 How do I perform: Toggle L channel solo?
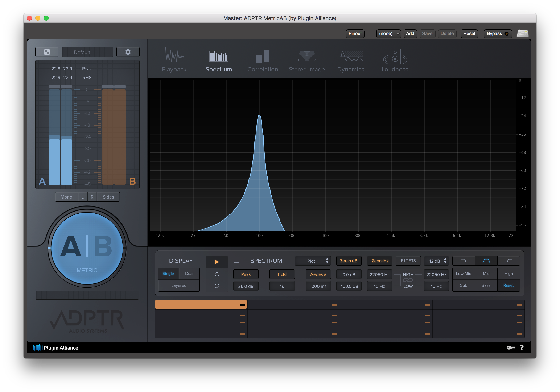coord(82,197)
